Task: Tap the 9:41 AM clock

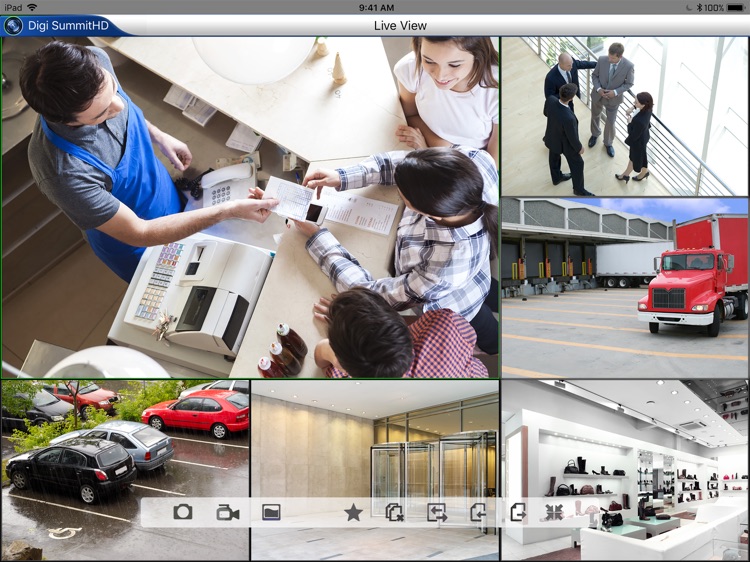Action: point(376,7)
